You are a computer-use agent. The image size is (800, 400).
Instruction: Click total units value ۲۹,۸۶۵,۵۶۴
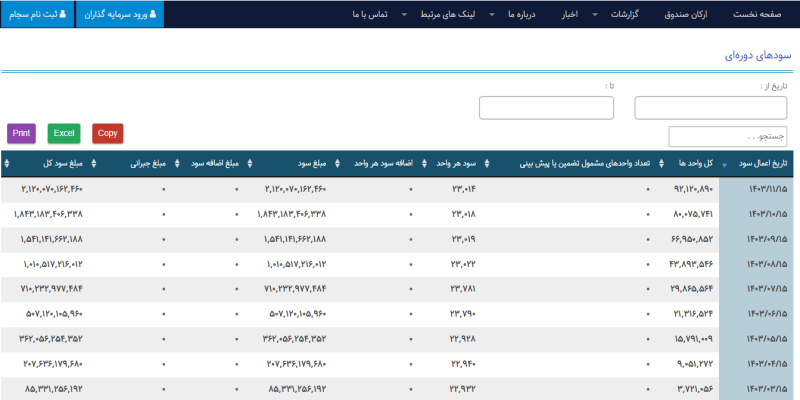[693, 289]
